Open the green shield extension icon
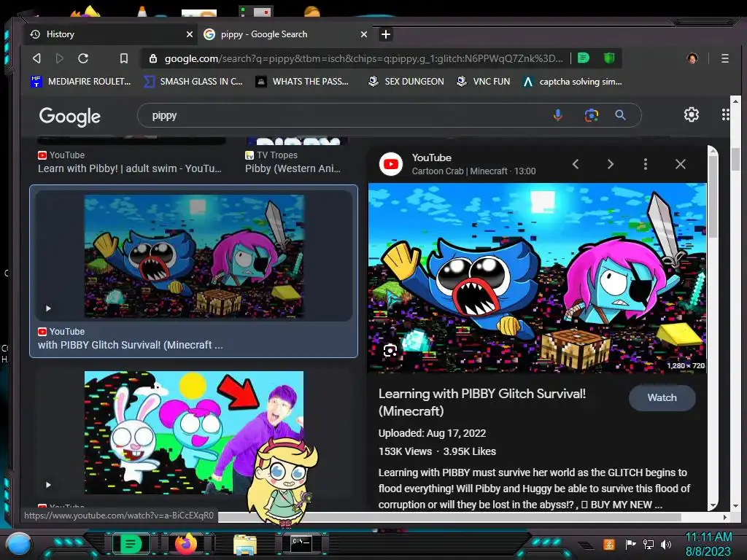This screenshot has width=747, height=560. point(609,58)
